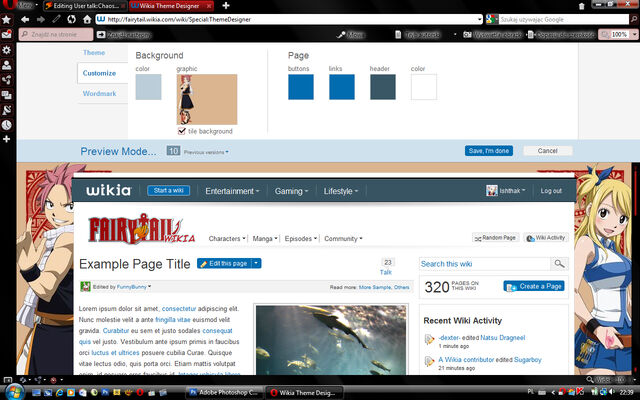Expand the Entertainment menu in Wikia header

(x=232, y=191)
